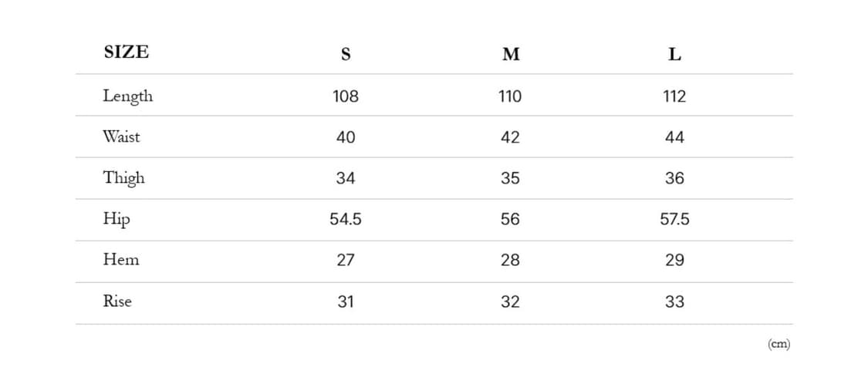Screen dimensions: 868x381
Task: Select the Length value 108 for size S
Action: coord(346,96)
